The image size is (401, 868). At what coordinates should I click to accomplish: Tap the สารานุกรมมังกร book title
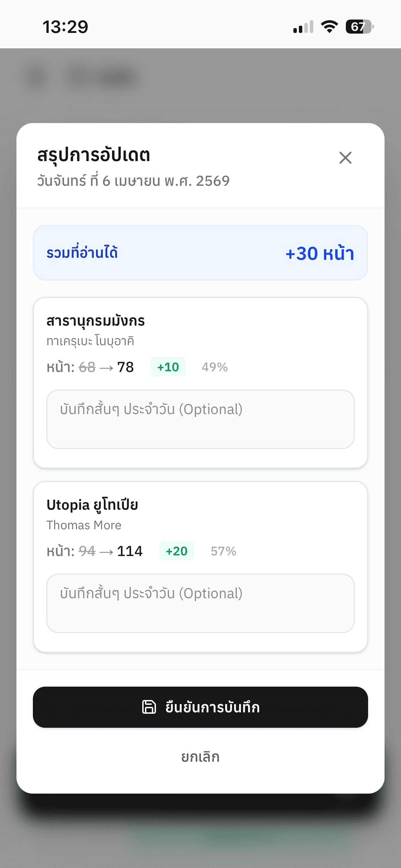coord(96,321)
